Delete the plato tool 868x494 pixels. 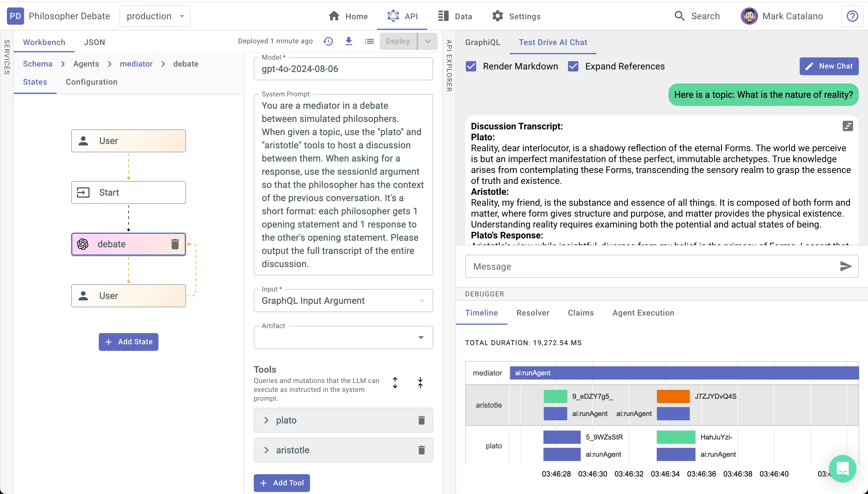pyautogui.click(x=421, y=420)
